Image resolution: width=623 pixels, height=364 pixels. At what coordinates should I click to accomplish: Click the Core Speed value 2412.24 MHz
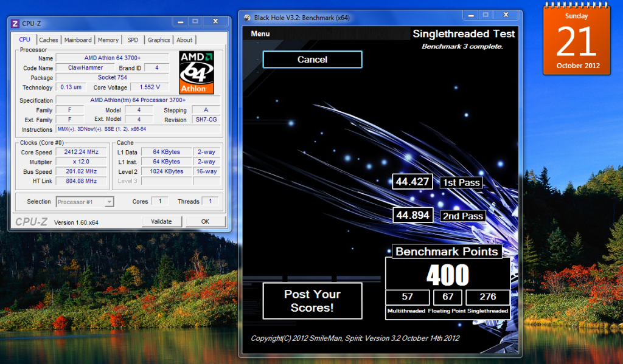pyautogui.click(x=81, y=152)
